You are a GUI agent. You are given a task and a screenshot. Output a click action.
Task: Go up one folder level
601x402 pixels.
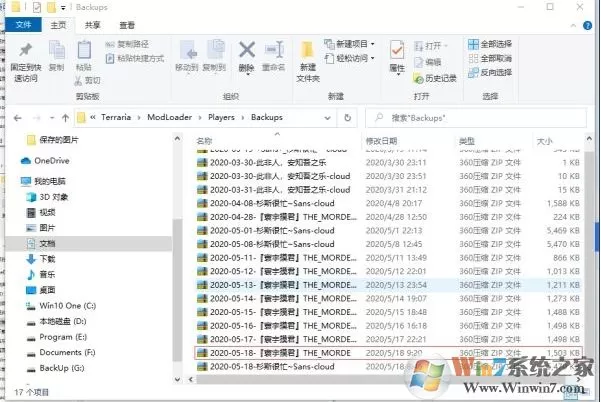65,118
